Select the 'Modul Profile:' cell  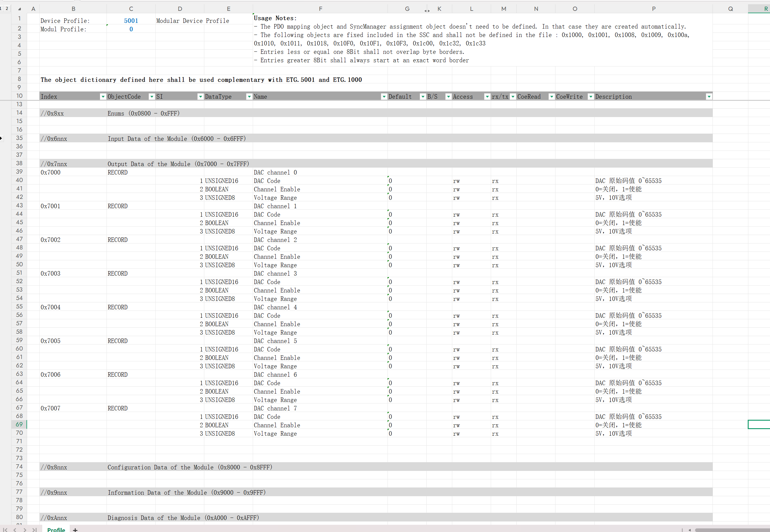point(73,29)
